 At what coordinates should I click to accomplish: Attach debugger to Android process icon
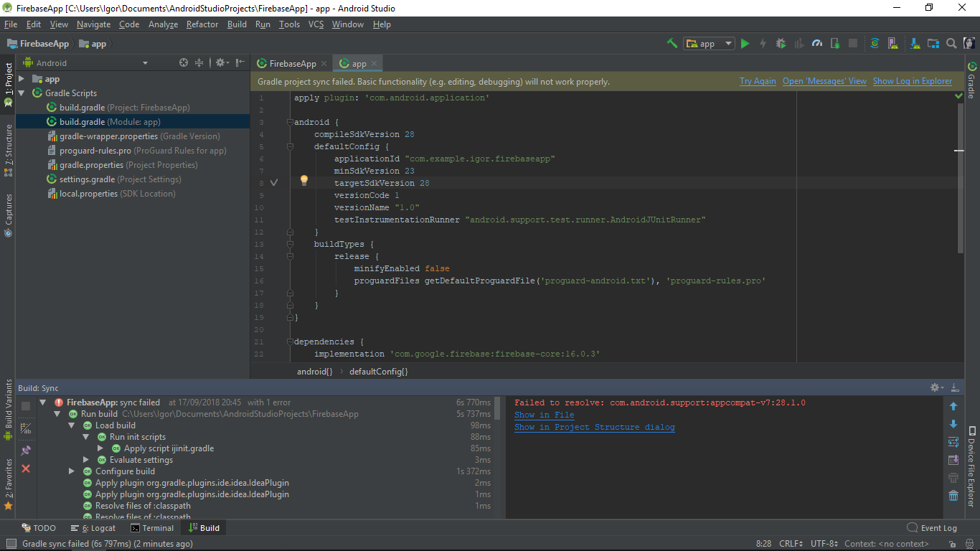[x=835, y=43]
